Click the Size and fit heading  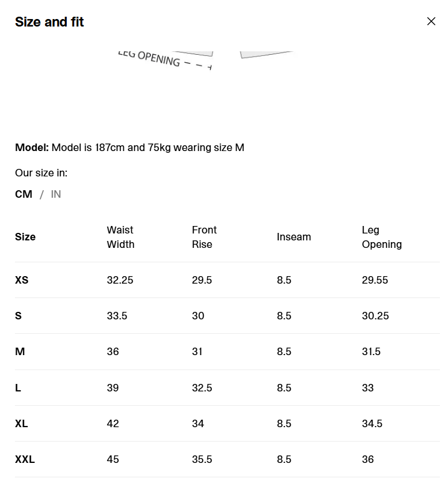click(50, 22)
